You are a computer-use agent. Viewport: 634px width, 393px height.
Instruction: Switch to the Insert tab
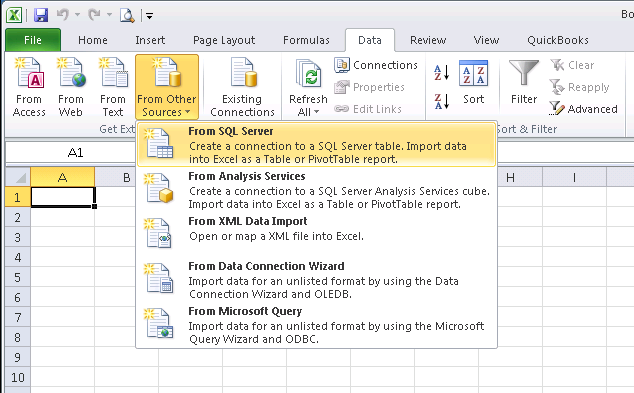pos(150,40)
